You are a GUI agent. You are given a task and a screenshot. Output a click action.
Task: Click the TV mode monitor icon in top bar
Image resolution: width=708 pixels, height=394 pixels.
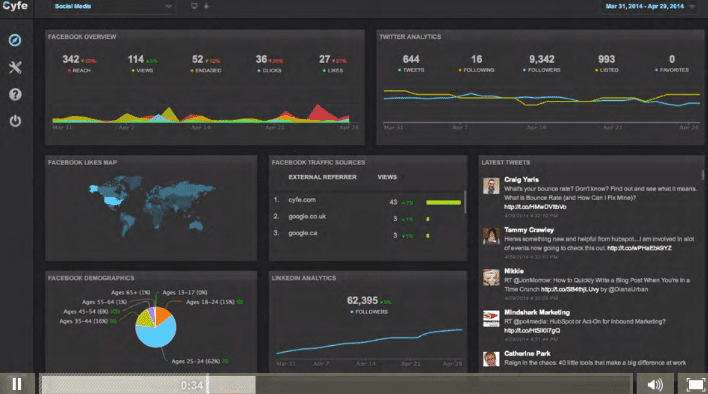point(194,6)
